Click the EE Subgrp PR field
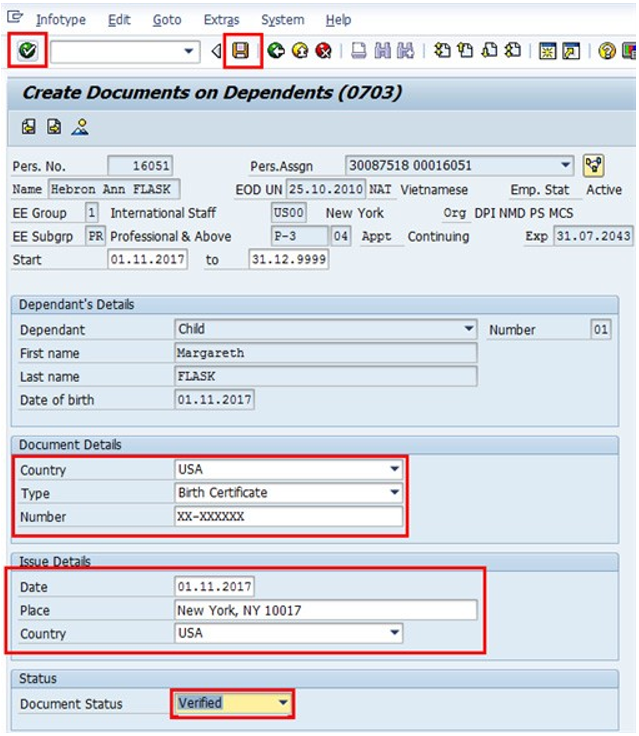 click(x=95, y=236)
